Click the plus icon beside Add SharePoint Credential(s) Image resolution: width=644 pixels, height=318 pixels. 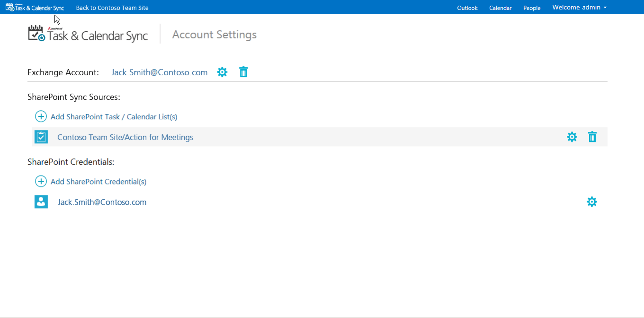click(41, 181)
